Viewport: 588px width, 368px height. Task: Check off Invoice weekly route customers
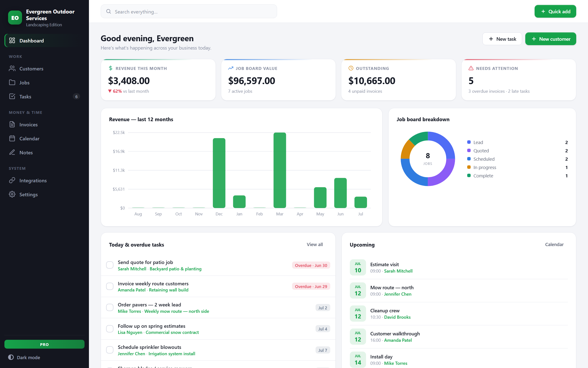[110, 286]
